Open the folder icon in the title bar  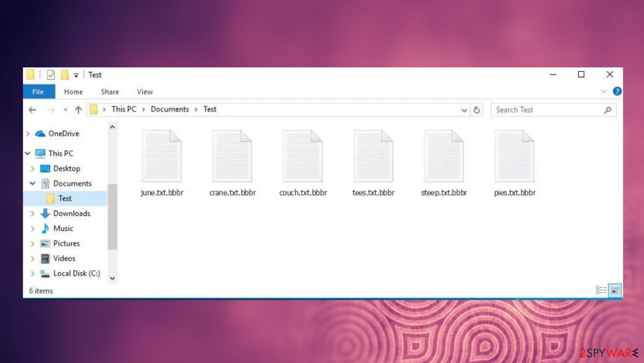coord(30,74)
